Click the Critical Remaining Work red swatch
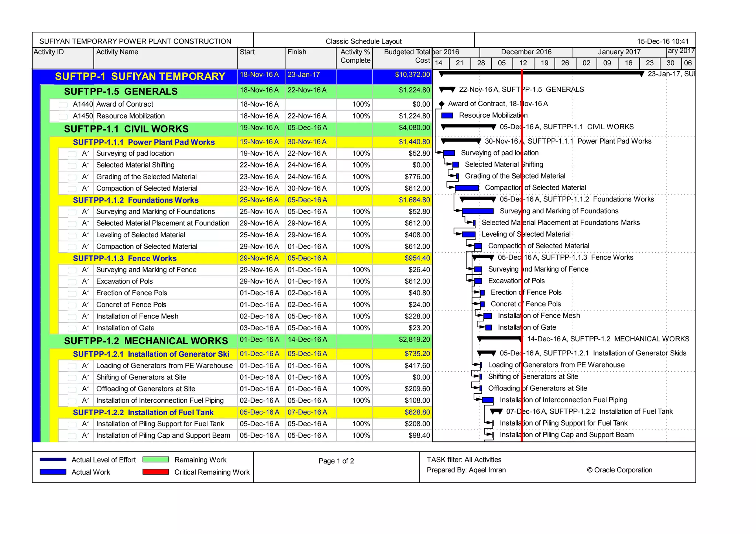This screenshot has height=534, width=756. pyautogui.click(x=155, y=472)
